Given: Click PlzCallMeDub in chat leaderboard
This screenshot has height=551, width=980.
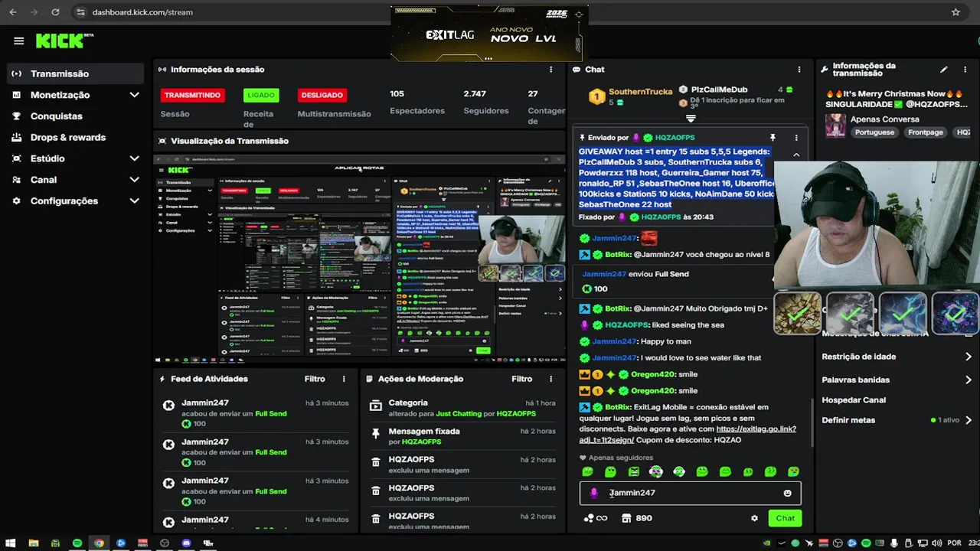Looking at the screenshot, I should coord(719,90).
